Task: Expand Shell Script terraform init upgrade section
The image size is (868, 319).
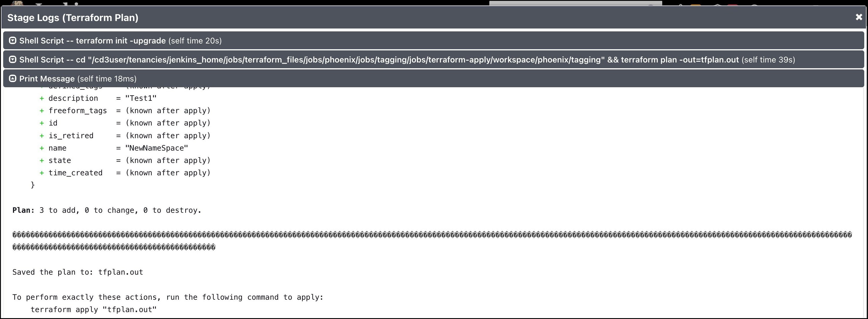Action: (13, 40)
